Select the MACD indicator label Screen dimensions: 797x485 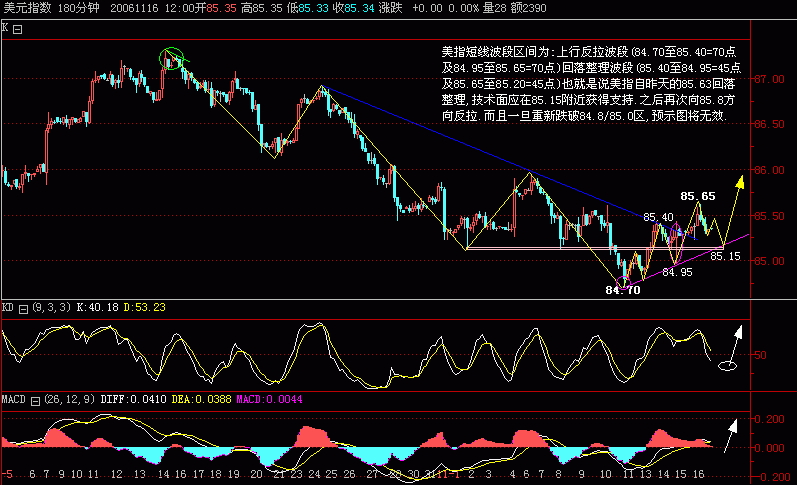(x=14, y=400)
